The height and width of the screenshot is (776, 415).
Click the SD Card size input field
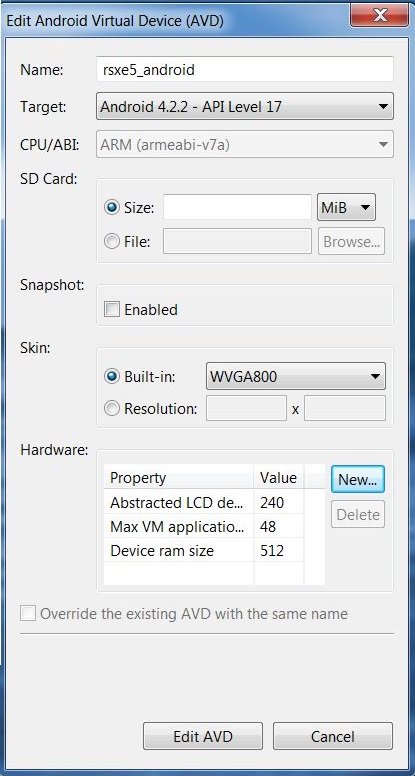point(237,207)
